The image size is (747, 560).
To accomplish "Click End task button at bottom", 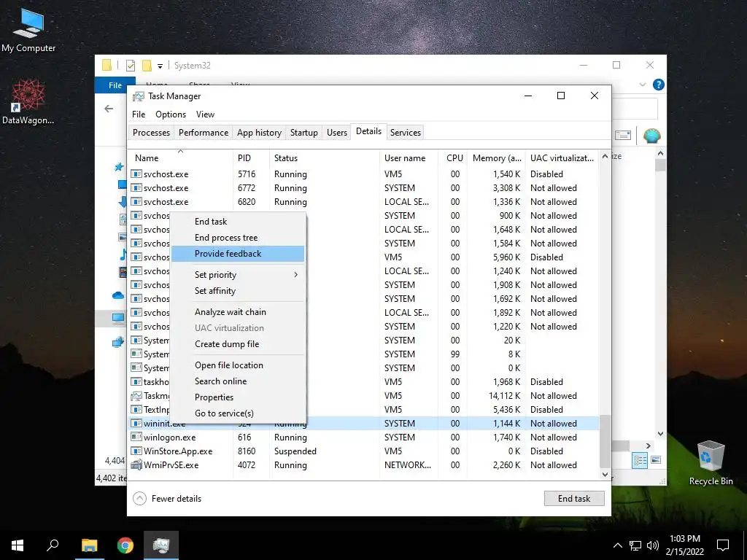I will [574, 499].
